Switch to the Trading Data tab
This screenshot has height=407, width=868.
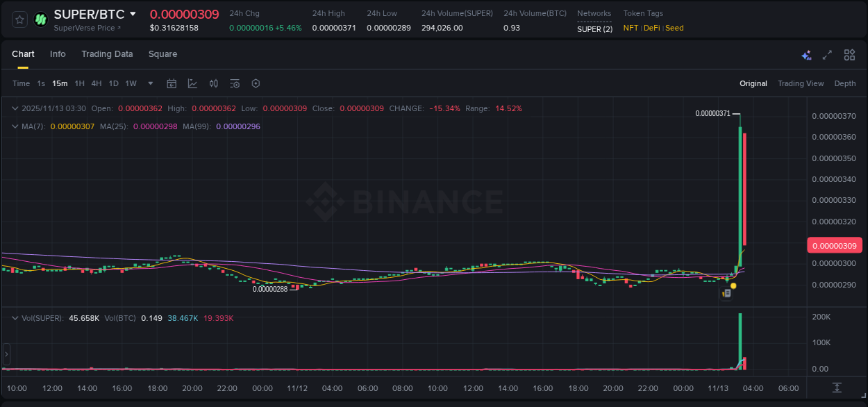pos(107,54)
